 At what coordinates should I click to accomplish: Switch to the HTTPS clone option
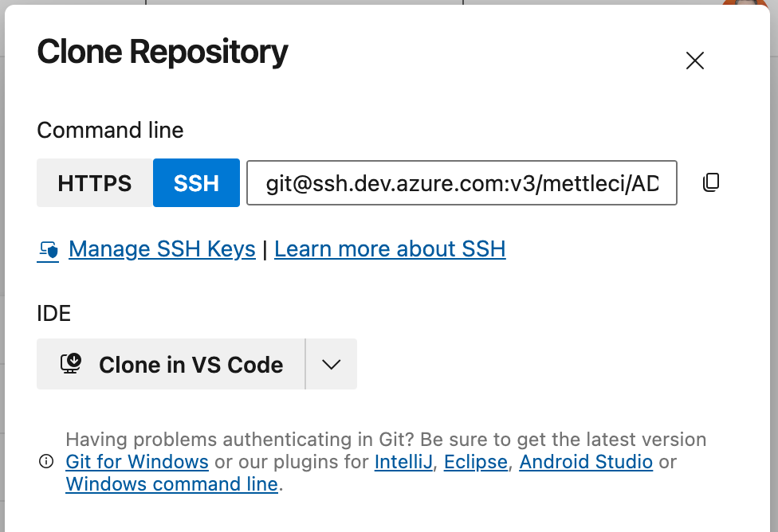tap(95, 183)
